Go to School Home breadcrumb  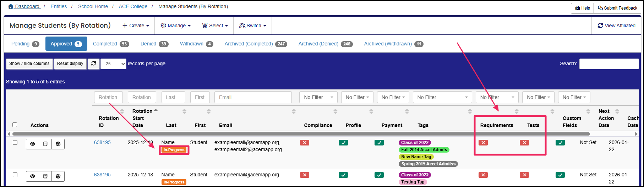click(x=93, y=6)
